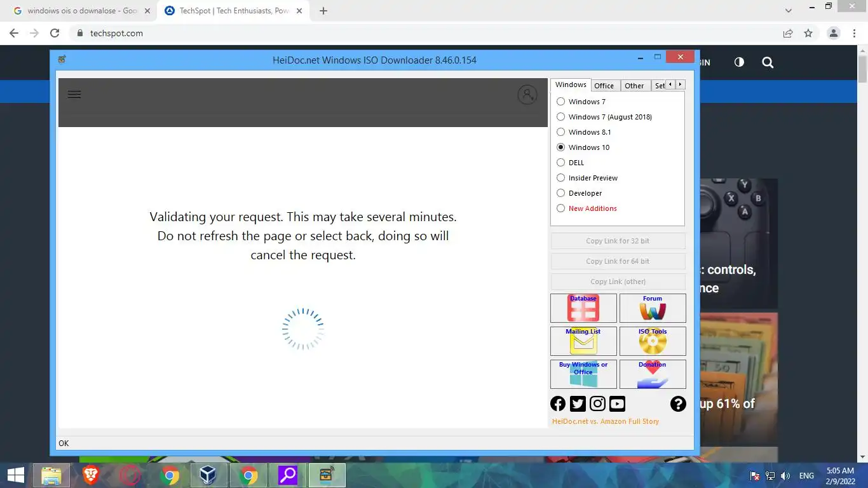Select Windows 7 (August 2018) option
The height and width of the screenshot is (488, 868).
(x=604, y=117)
